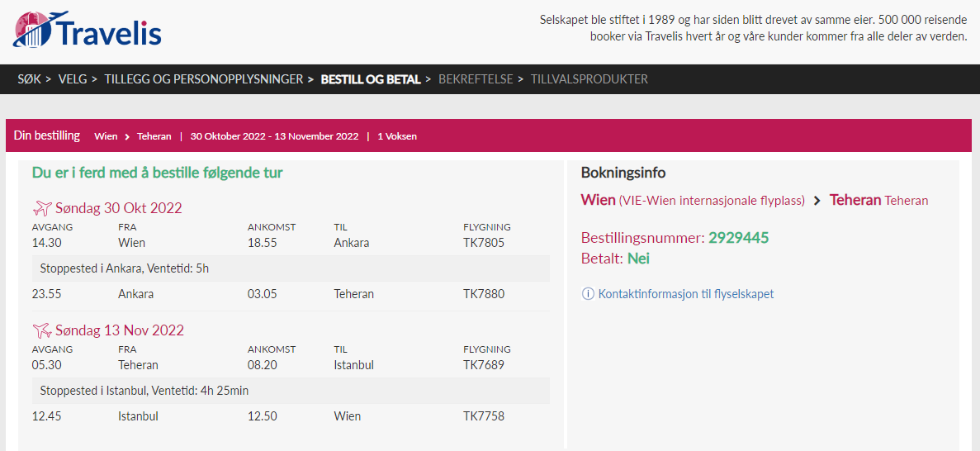Click flight number TK7805
The width and height of the screenshot is (980, 451).
(x=484, y=243)
